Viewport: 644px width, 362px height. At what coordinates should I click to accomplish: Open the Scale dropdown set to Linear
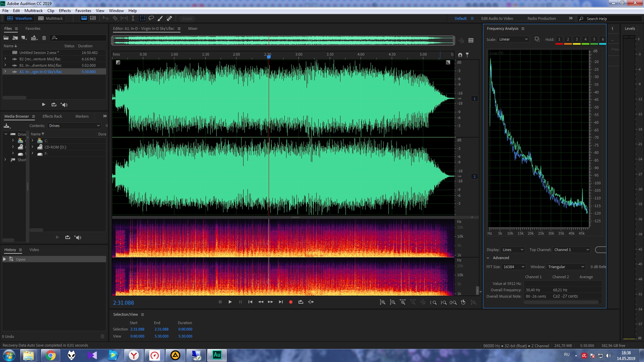click(x=513, y=39)
